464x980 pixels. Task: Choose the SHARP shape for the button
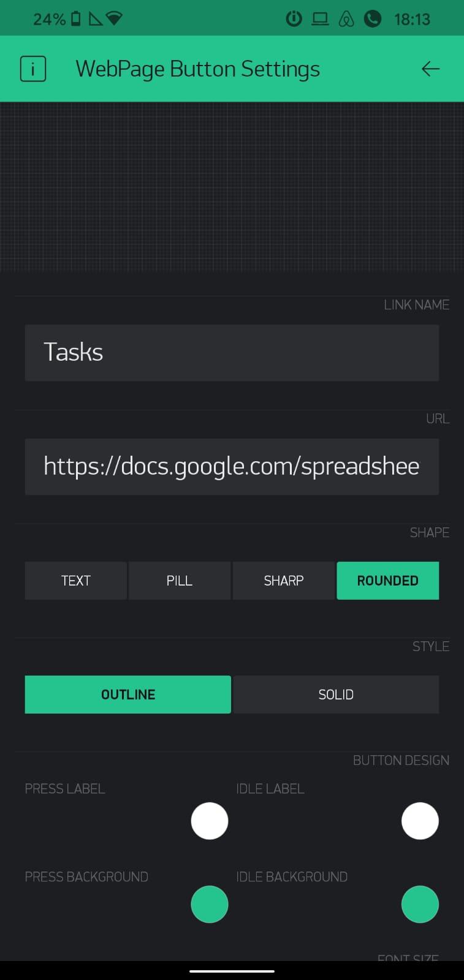pos(283,580)
